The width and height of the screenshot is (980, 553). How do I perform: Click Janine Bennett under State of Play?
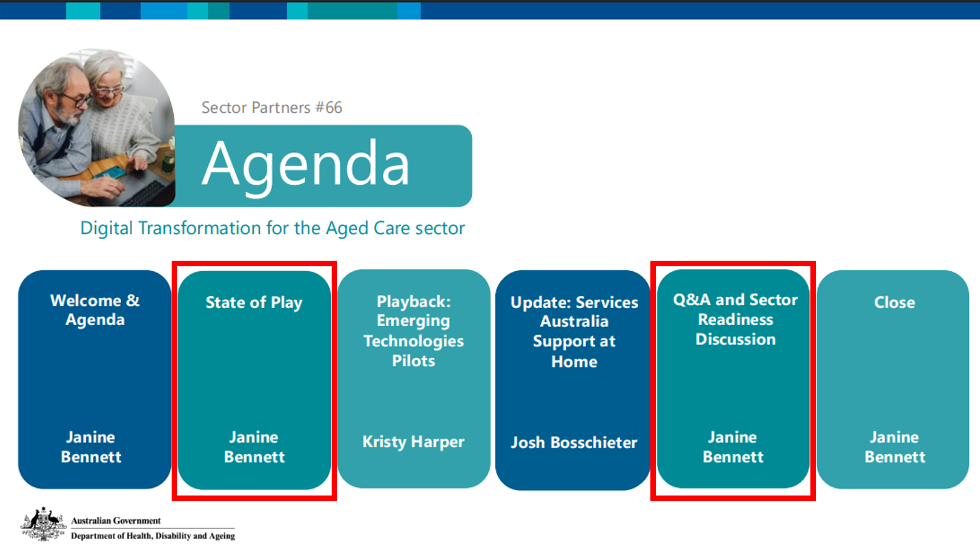click(254, 447)
